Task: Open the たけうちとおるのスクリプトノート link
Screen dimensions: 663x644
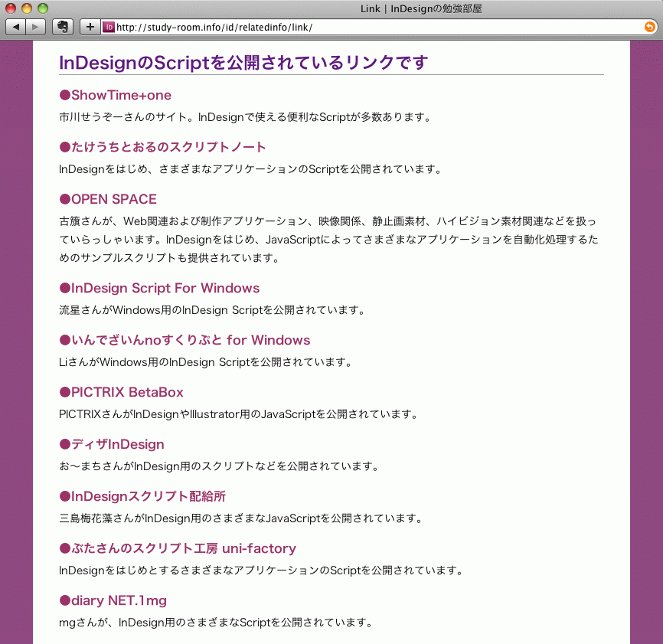Action: (163, 147)
